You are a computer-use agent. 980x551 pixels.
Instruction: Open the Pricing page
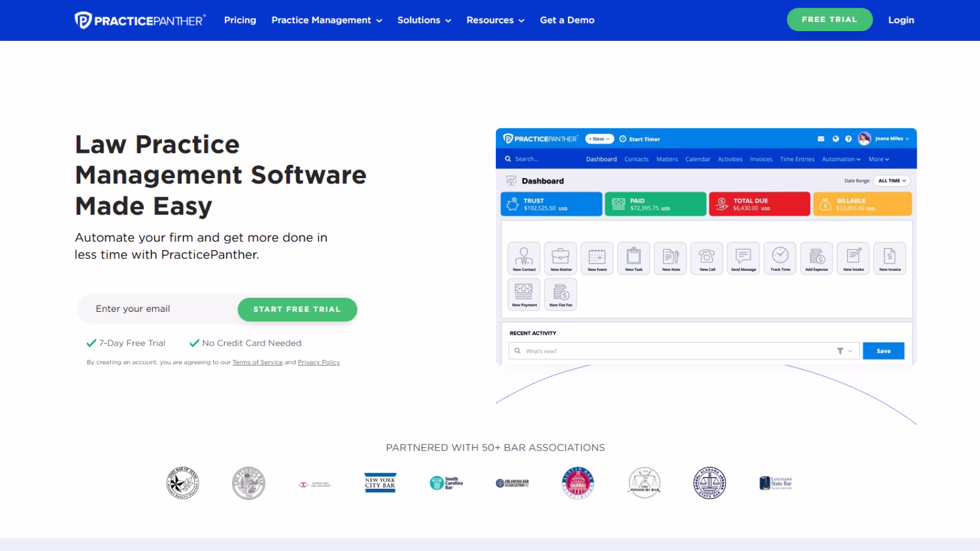pyautogui.click(x=240, y=20)
